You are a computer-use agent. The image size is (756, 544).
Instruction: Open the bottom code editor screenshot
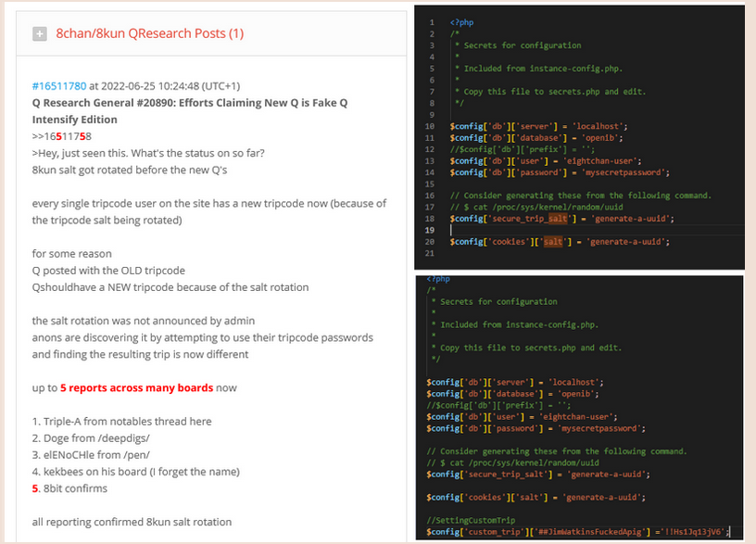(580, 408)
